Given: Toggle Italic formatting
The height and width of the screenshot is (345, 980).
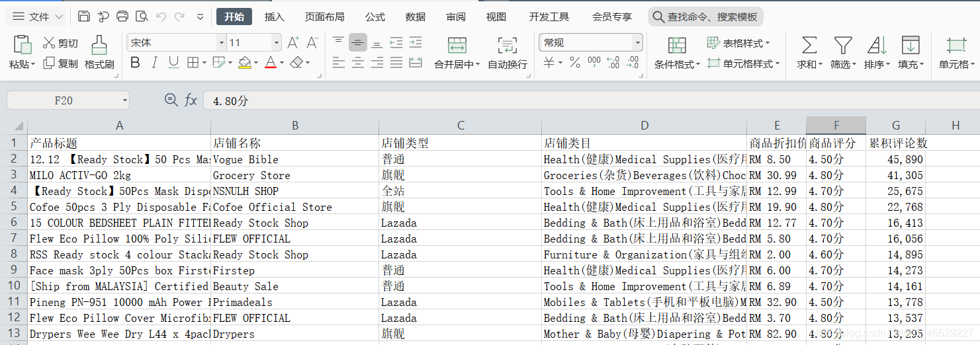Looking at the screenshot, I should (155, 63).
